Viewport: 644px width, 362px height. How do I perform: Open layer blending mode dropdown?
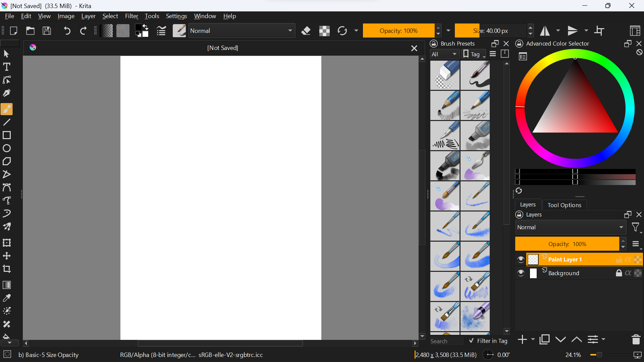point(570,227)
